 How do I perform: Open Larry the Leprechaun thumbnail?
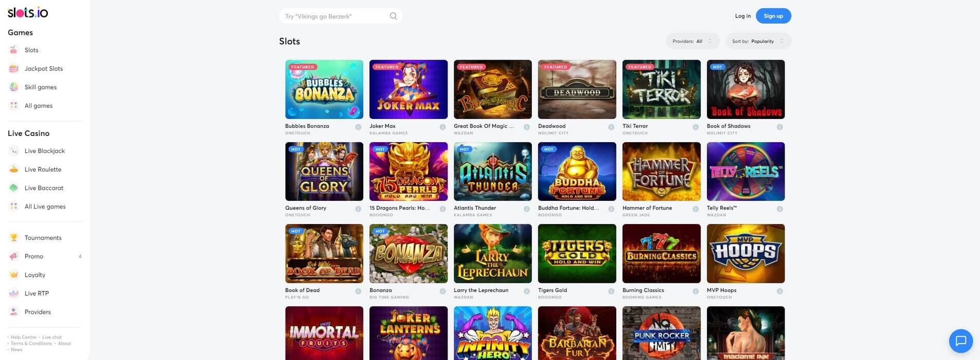click(x=493, y=253)
